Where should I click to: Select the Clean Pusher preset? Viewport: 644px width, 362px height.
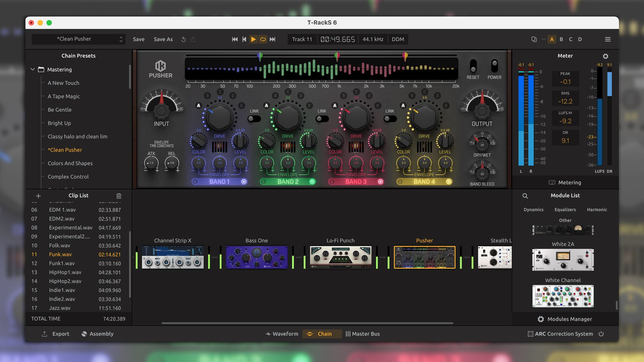point(65,150)
